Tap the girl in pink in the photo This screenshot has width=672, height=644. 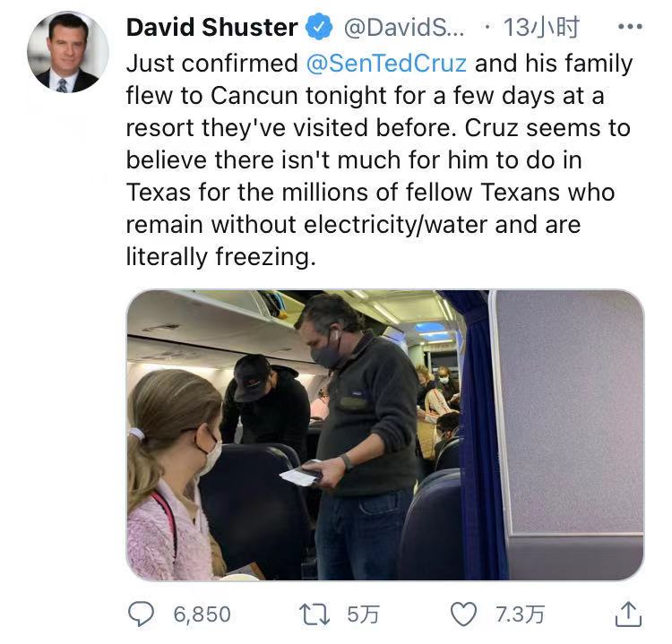(x=175, y=484)
